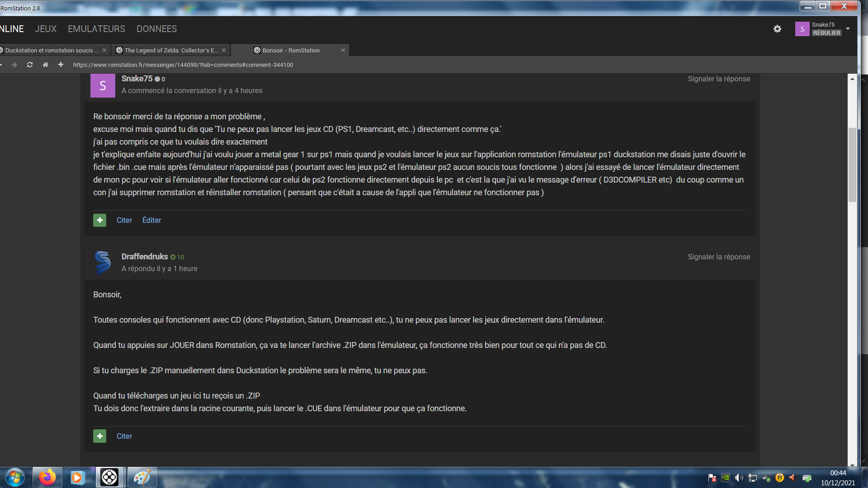
Task: Switch to The Legend of Zelda tab
Action: pyautogui.click(x=171, y=50)
